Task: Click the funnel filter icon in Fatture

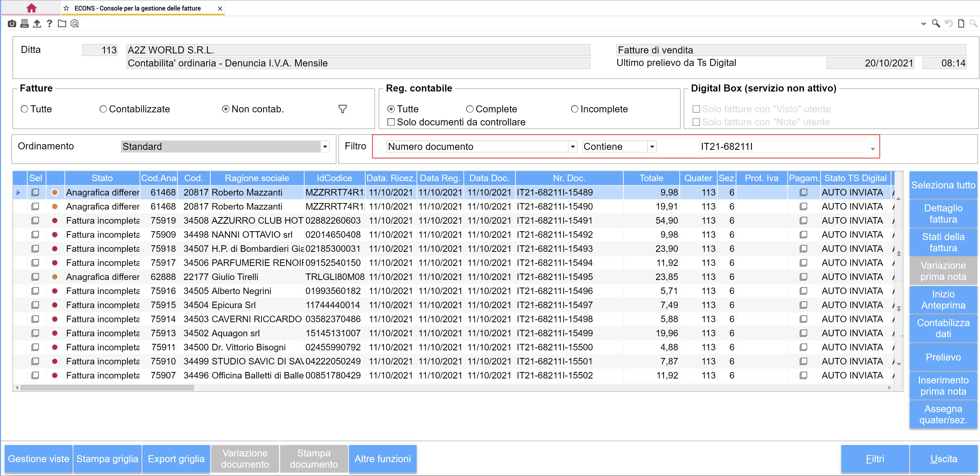Action: click(x=342, y=109)
